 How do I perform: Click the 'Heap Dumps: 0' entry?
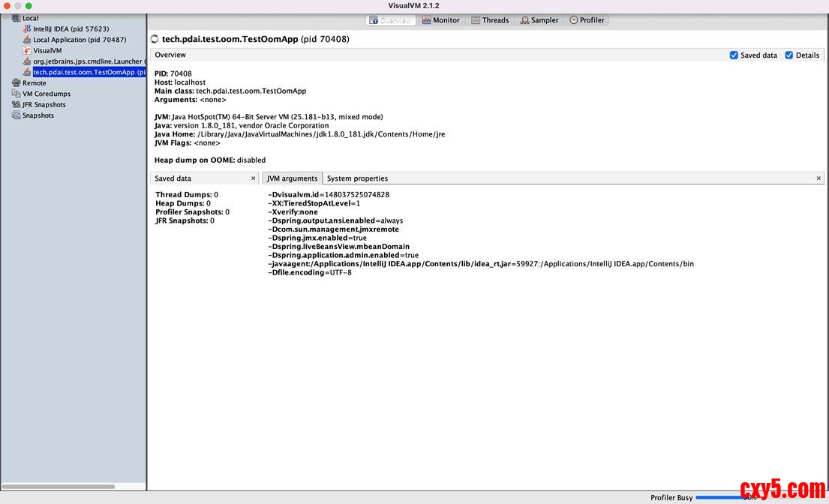point(183,203)
